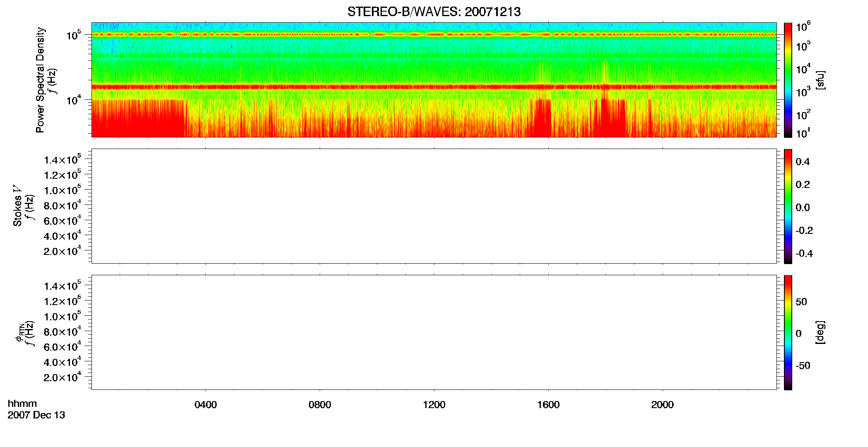Click the power spectral density color bar

pos(788,80)
